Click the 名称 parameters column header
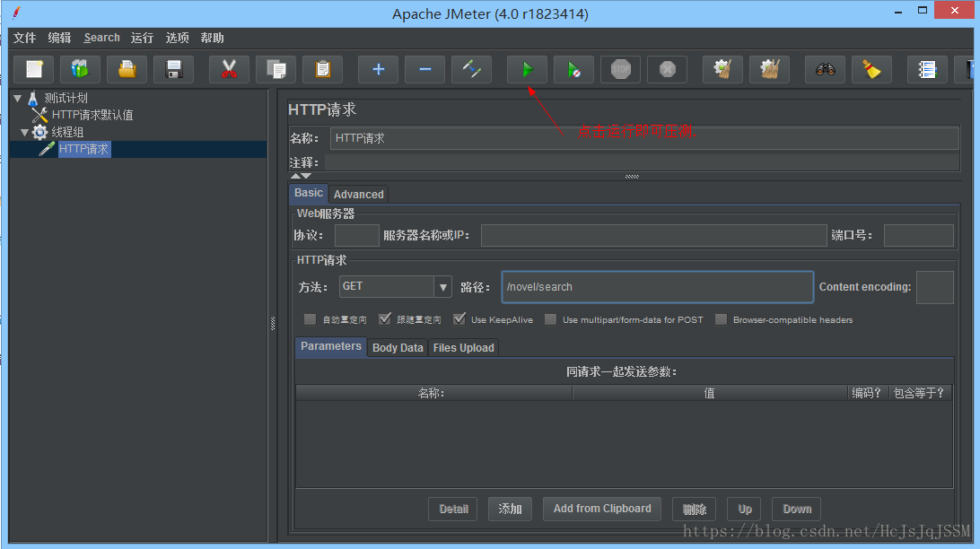The image size is (980, 549). pos(433,393)
